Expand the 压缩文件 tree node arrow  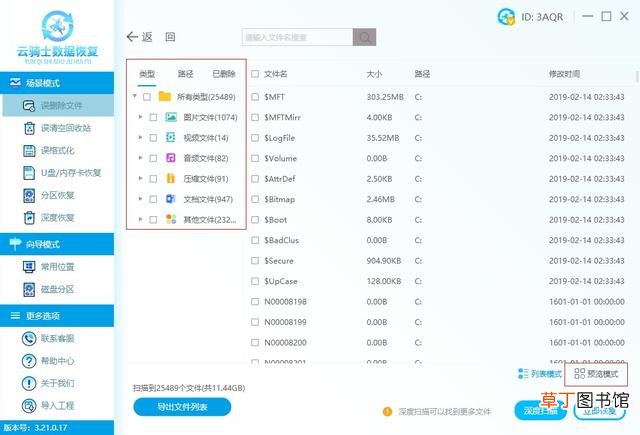(140, 178)
